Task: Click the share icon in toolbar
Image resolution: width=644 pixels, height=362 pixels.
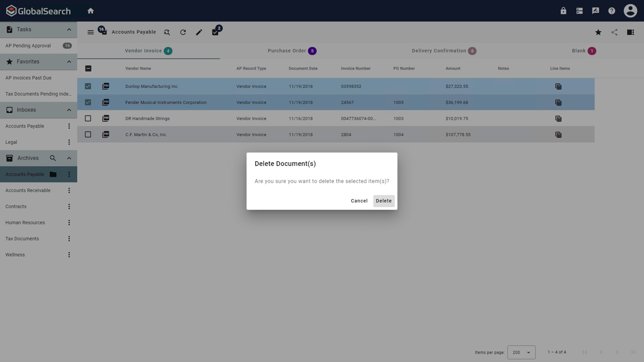Action: 614,32
